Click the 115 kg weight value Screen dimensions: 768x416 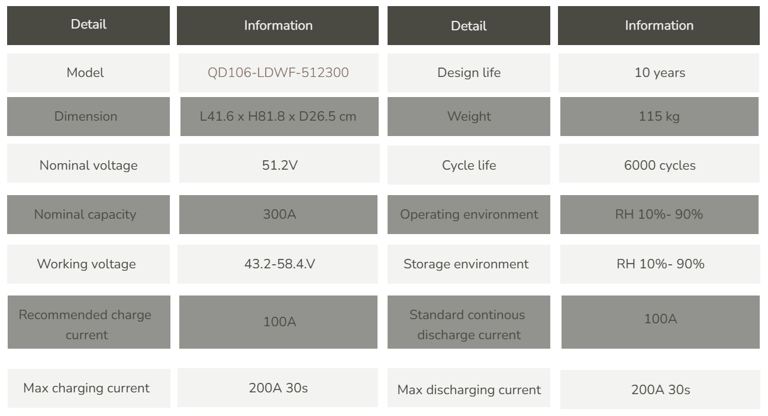[x=659, y=116]
